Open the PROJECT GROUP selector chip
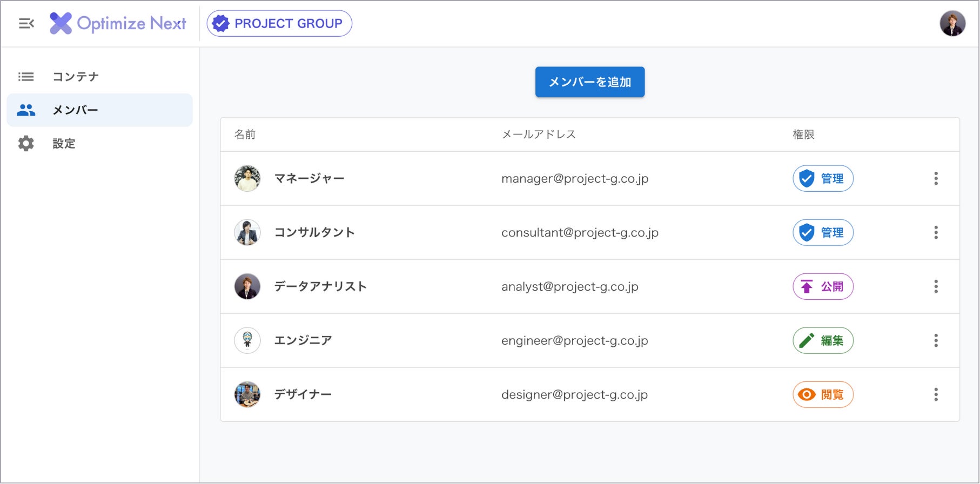The image size is (980, 484). tap(279, 24)
